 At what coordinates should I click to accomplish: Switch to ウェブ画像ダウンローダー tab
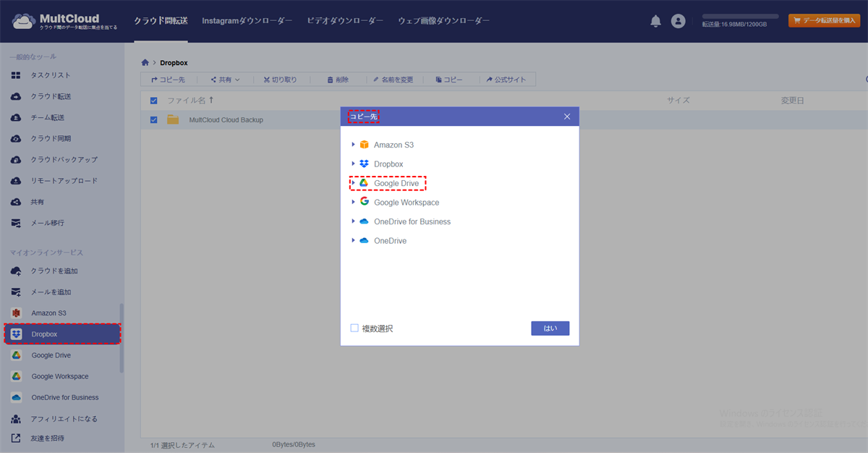pos(443,21)
